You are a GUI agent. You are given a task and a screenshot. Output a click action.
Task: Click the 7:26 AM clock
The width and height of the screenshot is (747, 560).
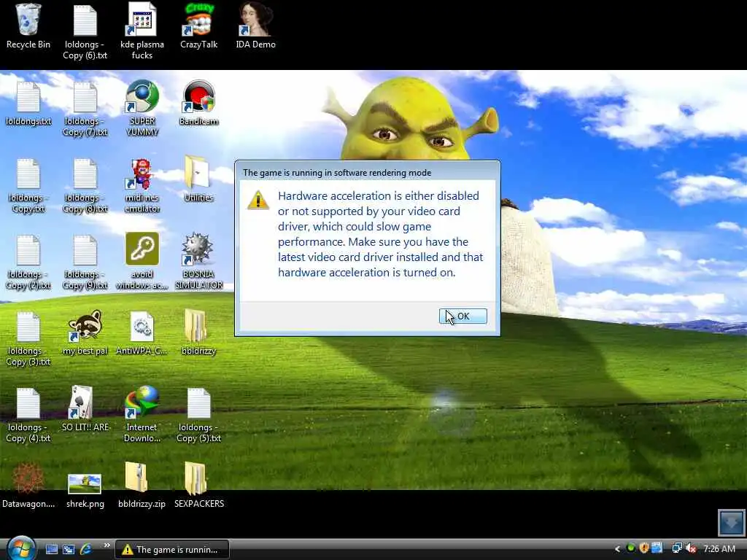click(719, 549)
